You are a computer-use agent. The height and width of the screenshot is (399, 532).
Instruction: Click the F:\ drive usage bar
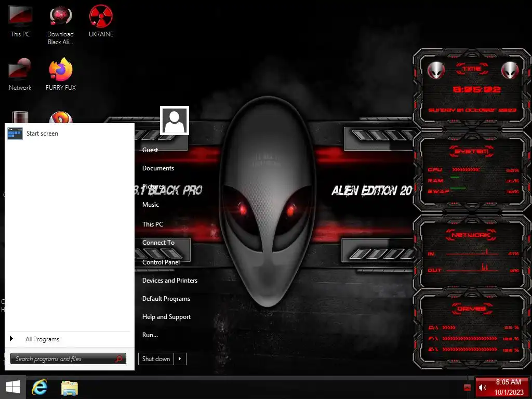pyautogui.click(x=470, y=339)
